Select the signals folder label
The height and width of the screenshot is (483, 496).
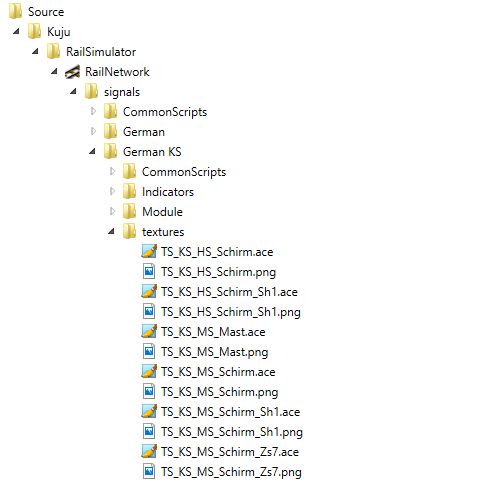click(x=122, y=92)
